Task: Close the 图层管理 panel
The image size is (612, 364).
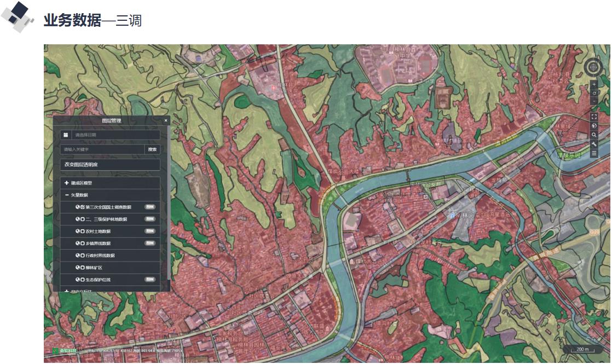Action: point(165,120)
